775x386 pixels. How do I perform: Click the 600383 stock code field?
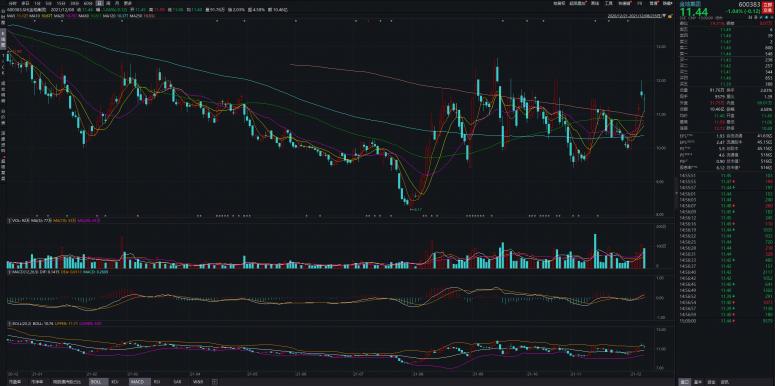[x=749, y=4]
